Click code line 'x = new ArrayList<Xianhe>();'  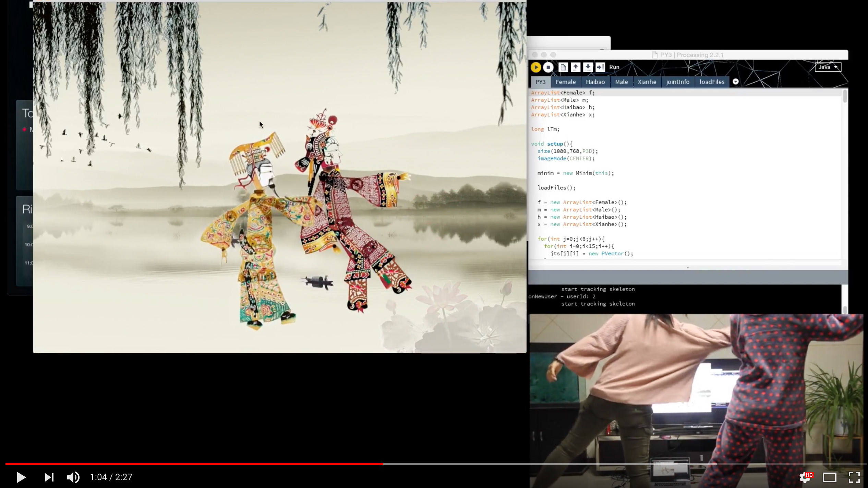(582, 224)
